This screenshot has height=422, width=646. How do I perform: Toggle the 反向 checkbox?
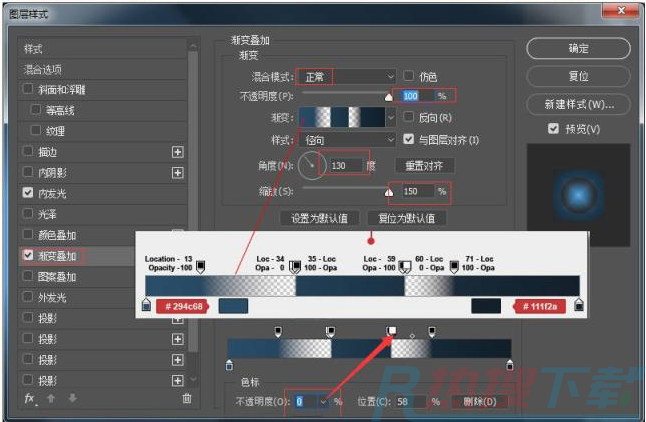click(408, 118)
